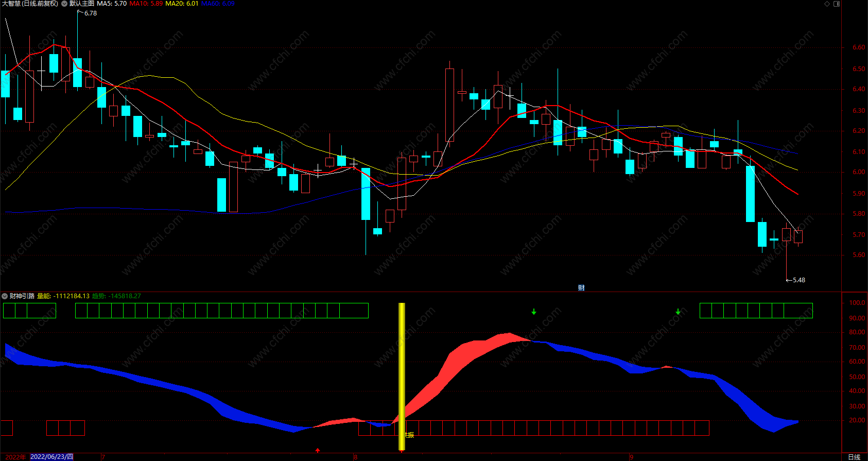The image size is (868, 461).
Task: Click the 财神引路 indicator name
Action: click(x=22, y=296)
